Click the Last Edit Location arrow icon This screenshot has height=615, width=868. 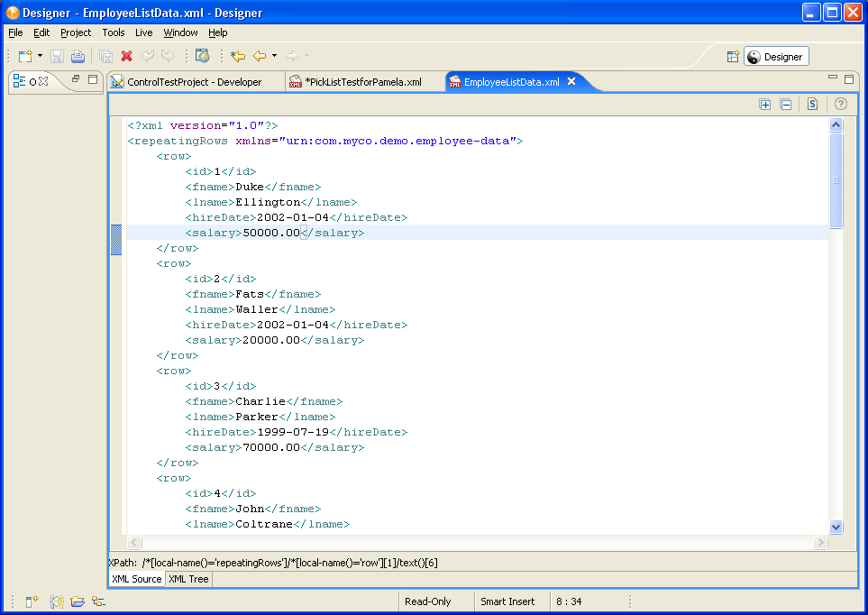(x=238, y=56)
